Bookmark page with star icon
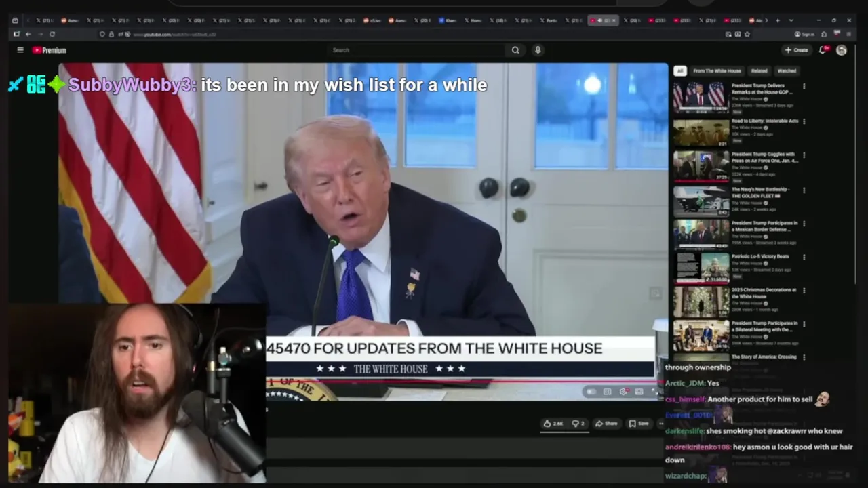The width and height of the screenshot is (868, 488). tap(747, 34)
